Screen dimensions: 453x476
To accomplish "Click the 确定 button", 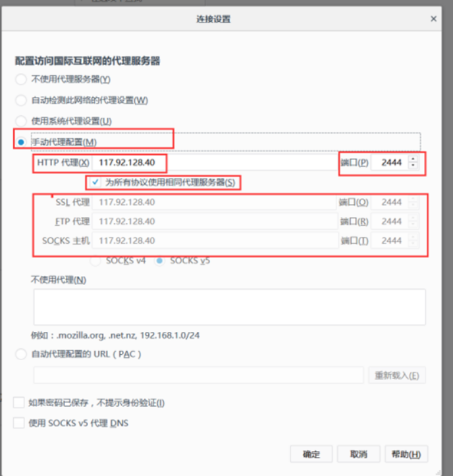I will (311, 454).
